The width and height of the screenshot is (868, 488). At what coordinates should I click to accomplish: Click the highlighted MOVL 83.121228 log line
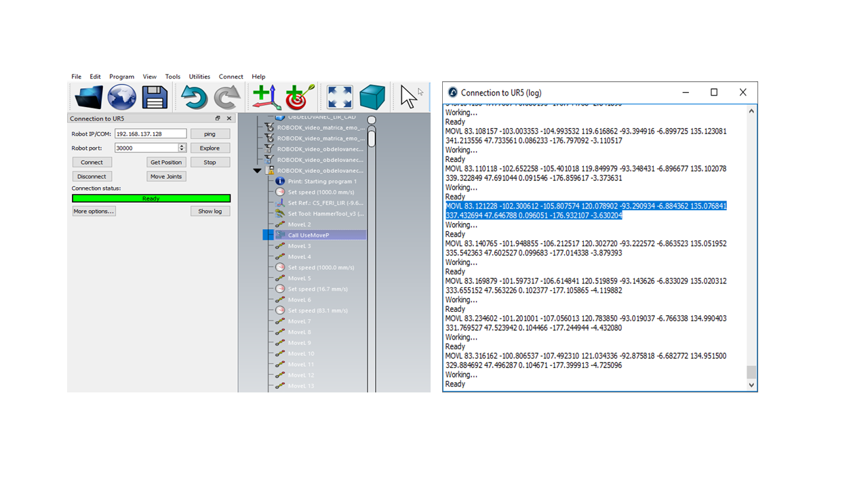(586, 211)
